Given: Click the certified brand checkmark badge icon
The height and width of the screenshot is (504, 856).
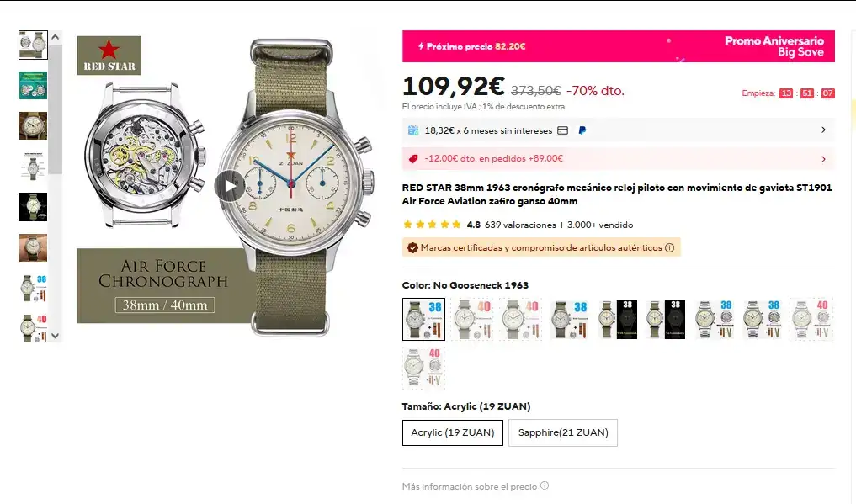Looking at the screenshot, I should 412,248.
